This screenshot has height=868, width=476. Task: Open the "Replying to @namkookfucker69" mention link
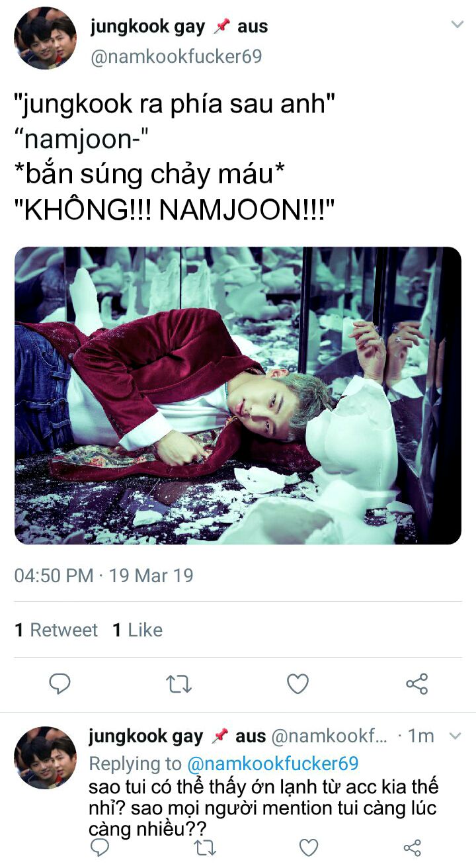pyautogui.click(x=273, y=763)
